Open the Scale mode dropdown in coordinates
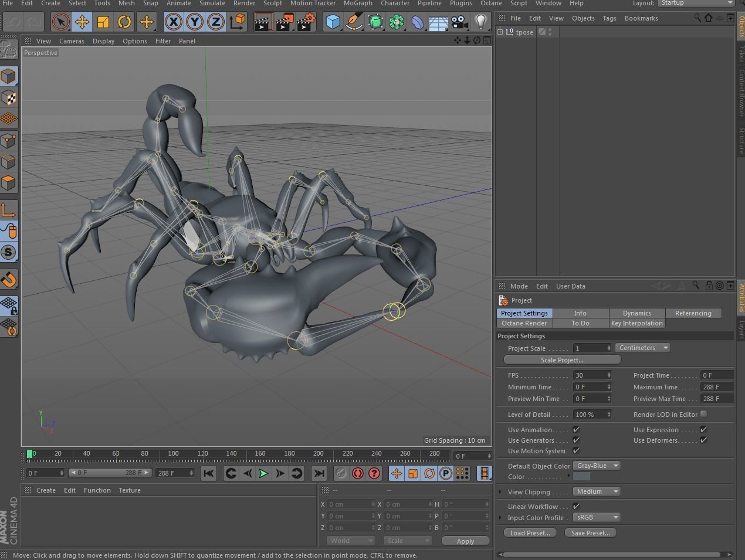 pyautogui.click(x=407, y=541)
